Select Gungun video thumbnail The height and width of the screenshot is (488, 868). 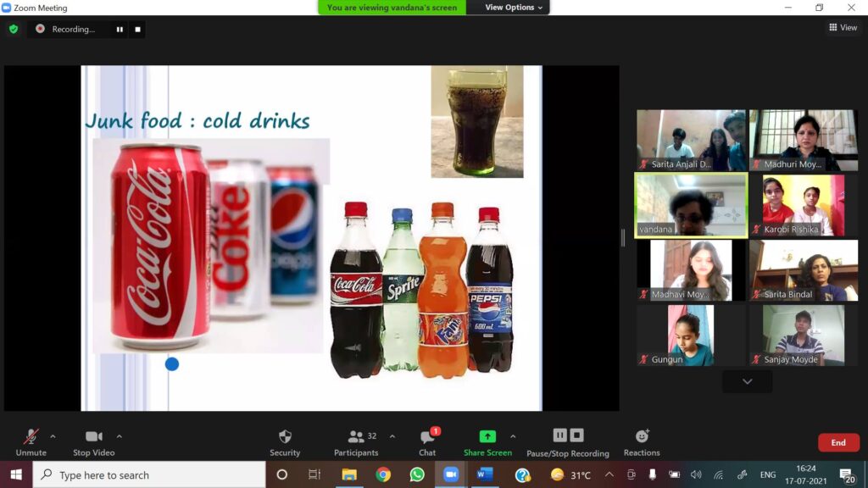pos(691,335)
